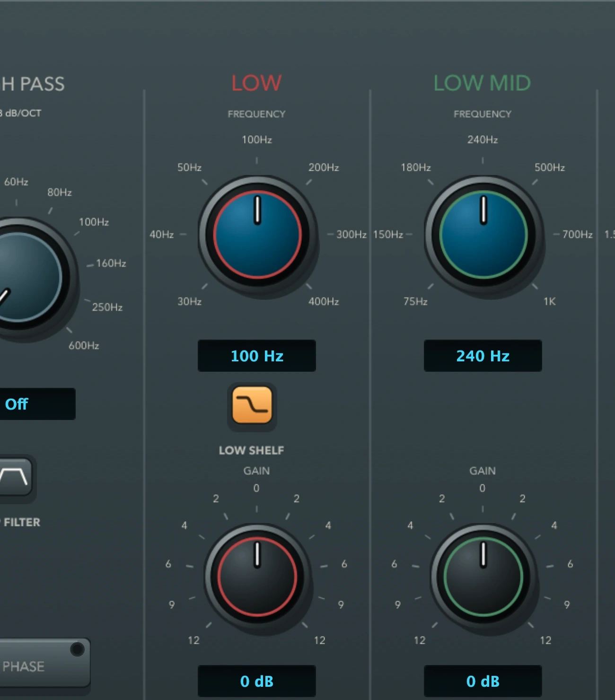Click the 400Hz mark on Low knob
The image size is (615, 700).
[x=324, y=301]
